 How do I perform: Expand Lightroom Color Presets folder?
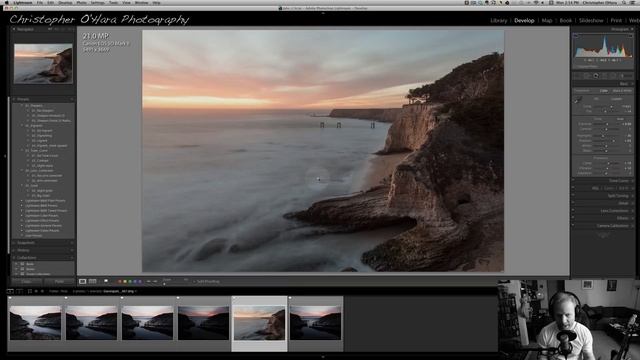pos(22,216)
